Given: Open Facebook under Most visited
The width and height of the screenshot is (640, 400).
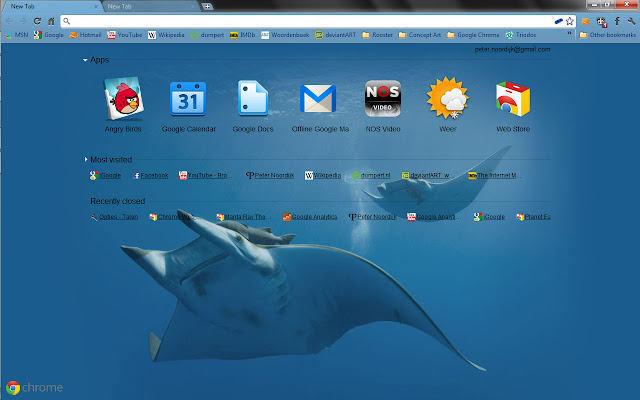Looking at the screenshot, I should (150, 176).
